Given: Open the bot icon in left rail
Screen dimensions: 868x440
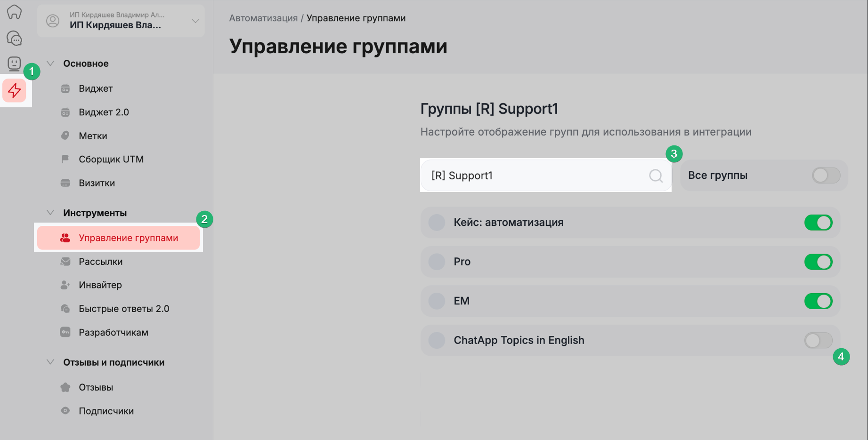Looking at the screenshot, I should coord(14,63).
